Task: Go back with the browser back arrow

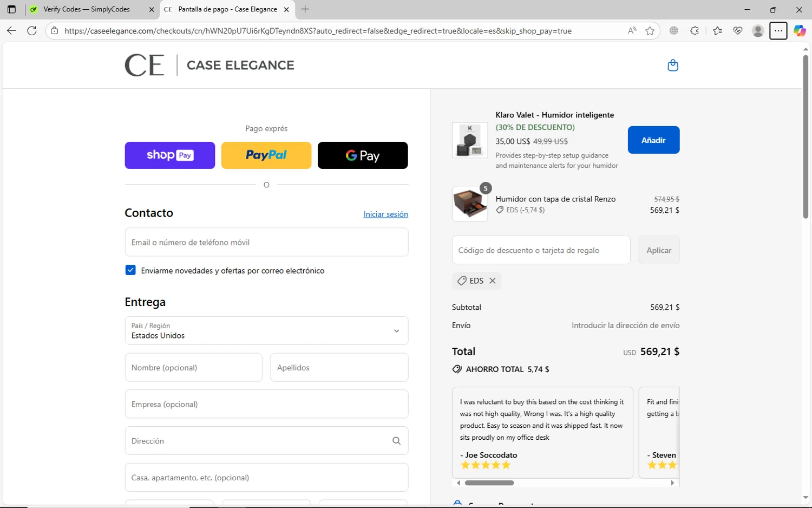Action: click(11, 31)
